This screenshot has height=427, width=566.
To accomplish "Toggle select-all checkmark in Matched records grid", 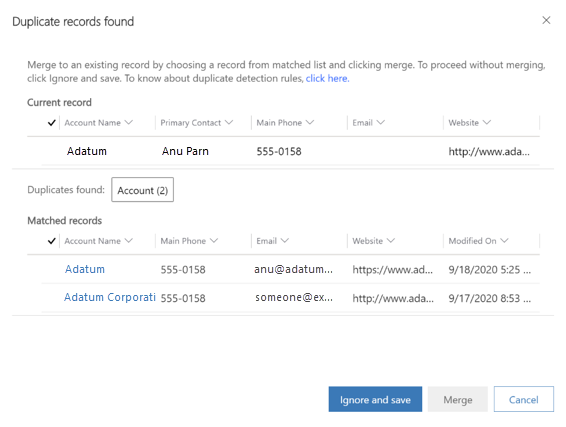I will [x=52, y=241].
